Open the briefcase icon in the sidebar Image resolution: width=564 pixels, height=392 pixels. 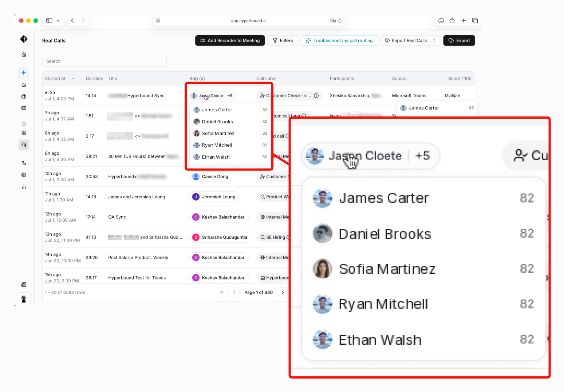pyautogui.click(x=24, y=96)
